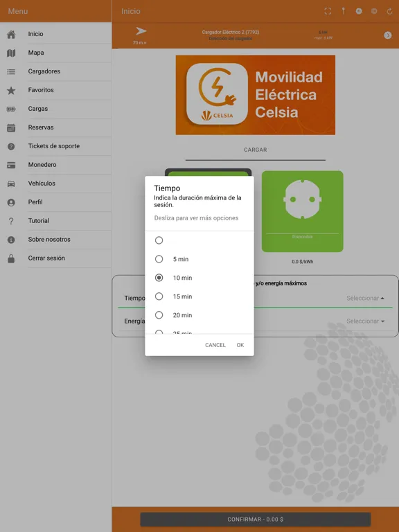Open the Energía Seleccionar dropdown
Screen dimensions: 399x532
point(365,321)
